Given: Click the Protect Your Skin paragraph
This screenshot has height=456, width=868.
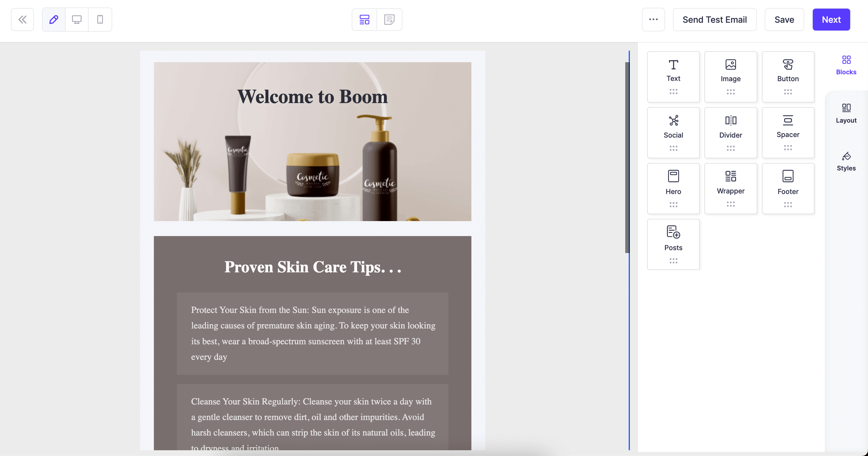Looking at the screenshot, I should (312, 333).
